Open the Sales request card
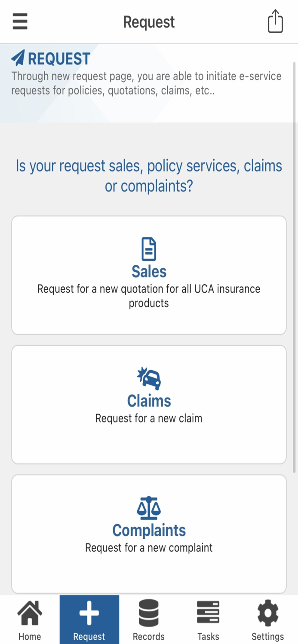This screenshot has height=644, width=298. 149,275
